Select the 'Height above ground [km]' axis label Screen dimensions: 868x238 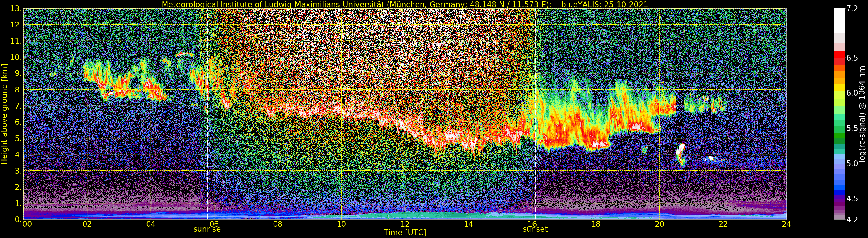click(x=4, y=114)
